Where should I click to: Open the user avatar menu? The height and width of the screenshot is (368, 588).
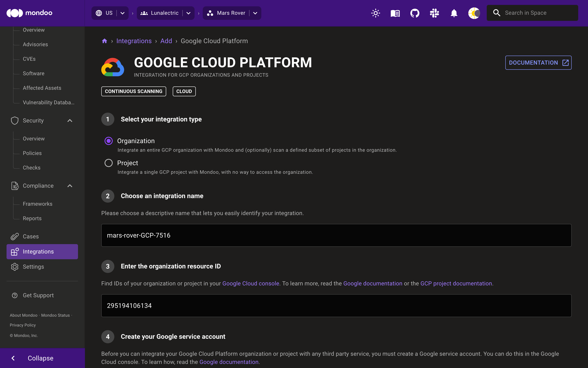point(474,13)
